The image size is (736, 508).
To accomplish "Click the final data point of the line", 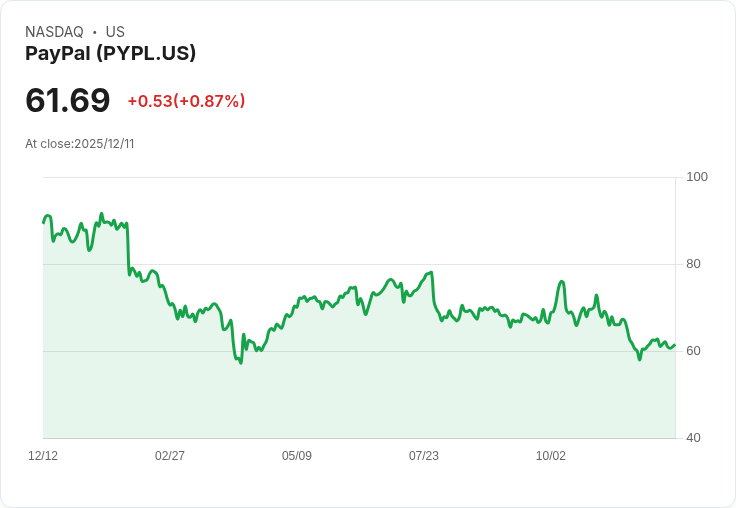I will [675, 345].
